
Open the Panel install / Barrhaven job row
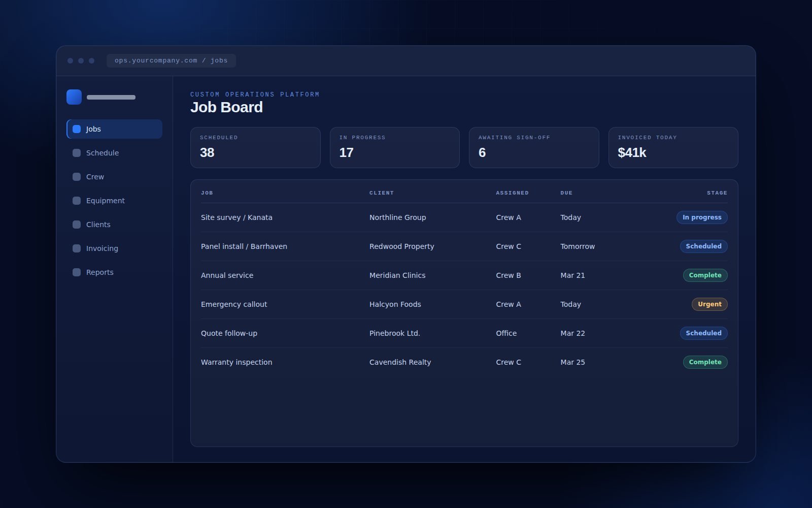point(464,246)
